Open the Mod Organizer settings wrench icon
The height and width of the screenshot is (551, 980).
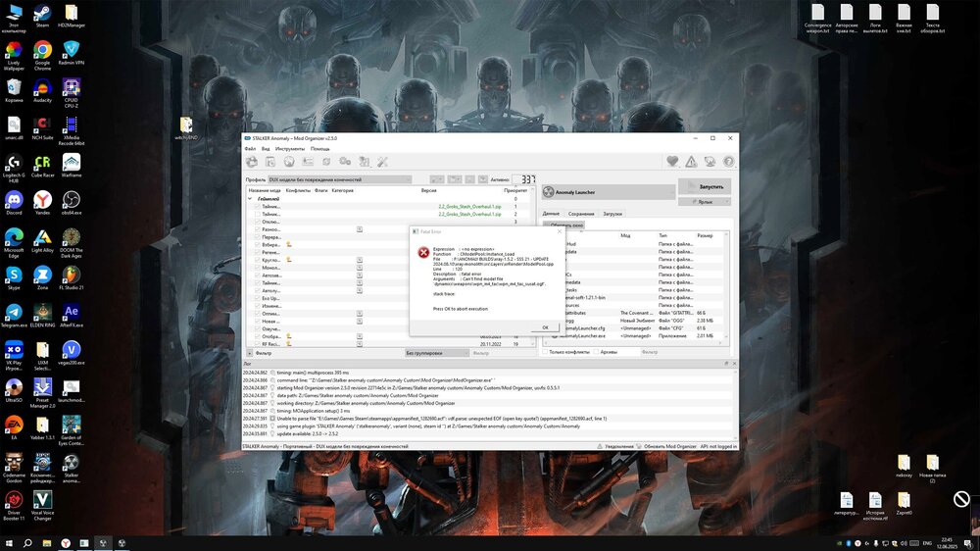point(382,162)
